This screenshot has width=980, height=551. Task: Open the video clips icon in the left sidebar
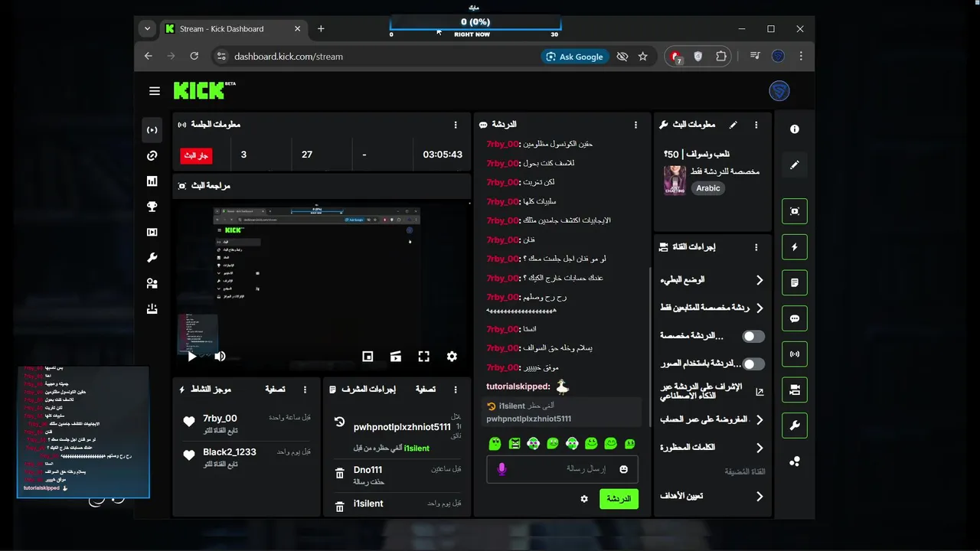click(x=152, y=232)
